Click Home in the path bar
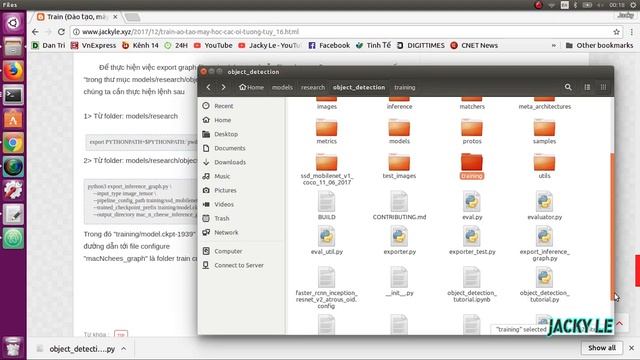 (x=251, y=87)
